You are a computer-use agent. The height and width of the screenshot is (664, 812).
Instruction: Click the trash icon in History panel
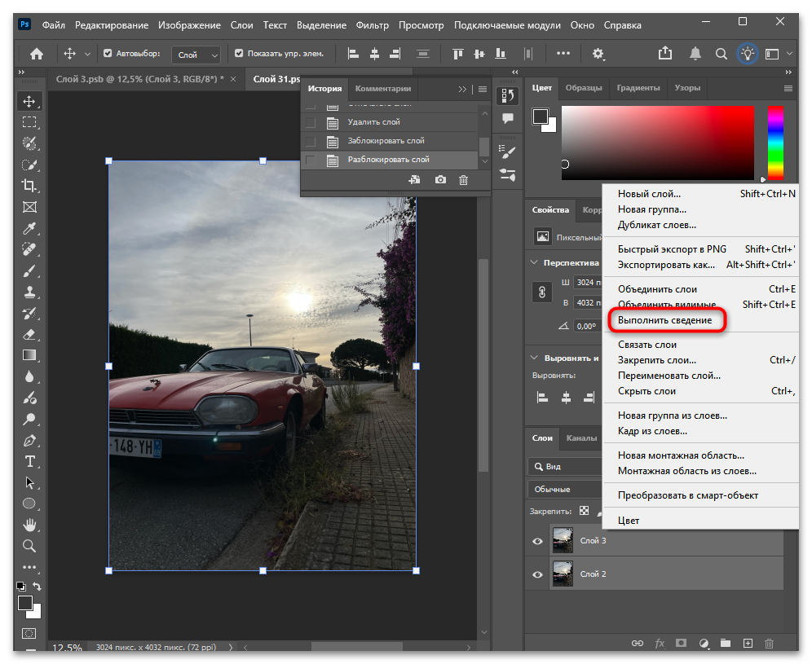[x=463, y=179]
